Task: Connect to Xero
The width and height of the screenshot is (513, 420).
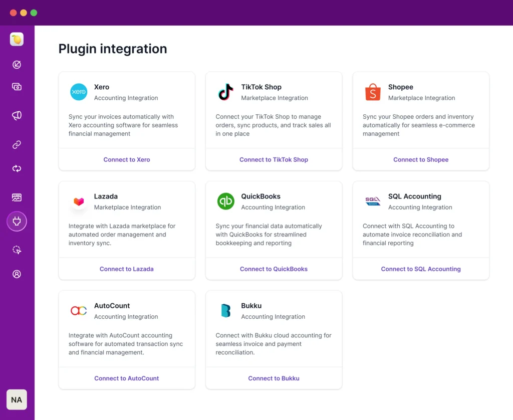Action: point(127,159)
